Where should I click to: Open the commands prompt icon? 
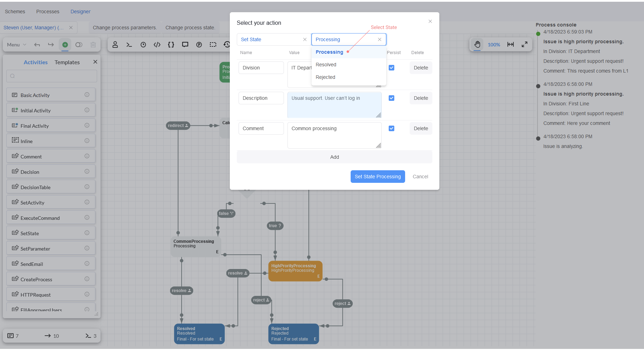click(x=129, y=45)
